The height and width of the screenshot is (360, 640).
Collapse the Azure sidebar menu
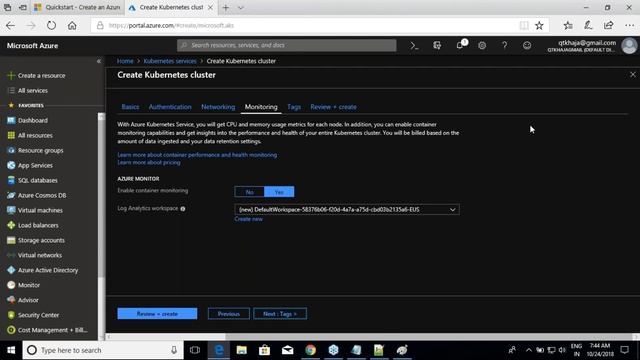[x=99, y=61]
